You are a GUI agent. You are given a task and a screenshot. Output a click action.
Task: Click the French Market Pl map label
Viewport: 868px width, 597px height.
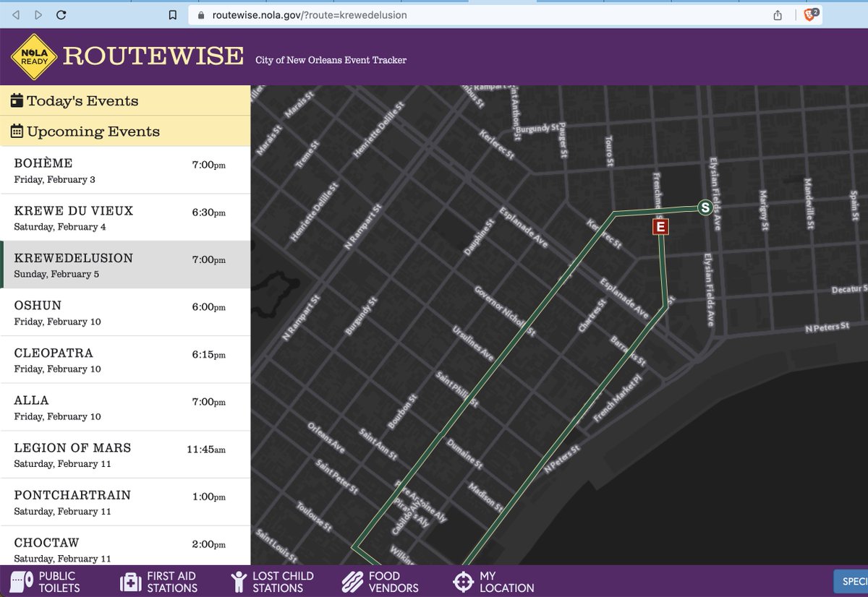pos(618,399)
